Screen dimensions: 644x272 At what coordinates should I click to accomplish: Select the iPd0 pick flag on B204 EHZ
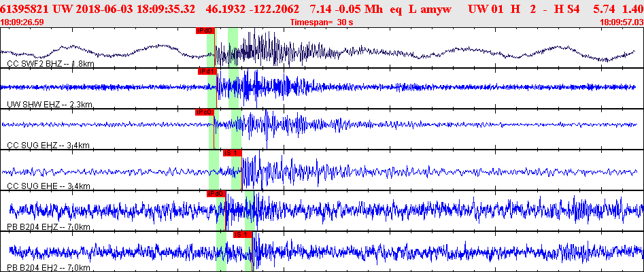[x=216, y=194]
